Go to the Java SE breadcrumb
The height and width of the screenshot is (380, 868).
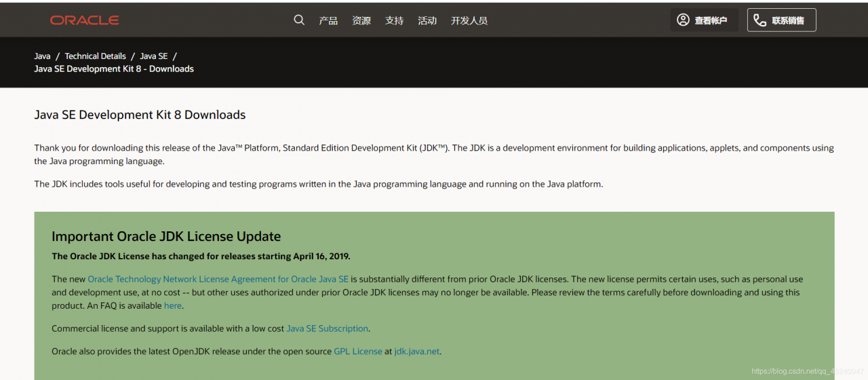tap(154, 56)
